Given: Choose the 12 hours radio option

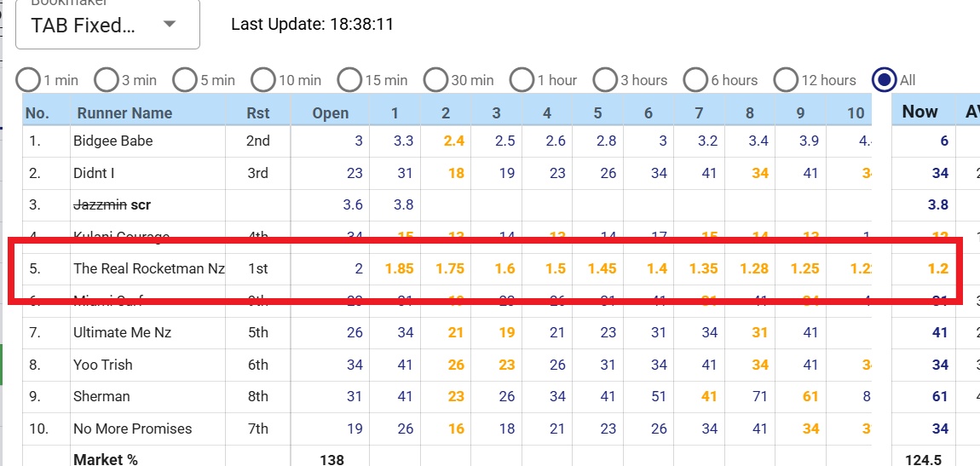Looking at the screenshot, I should coord(787,80).
